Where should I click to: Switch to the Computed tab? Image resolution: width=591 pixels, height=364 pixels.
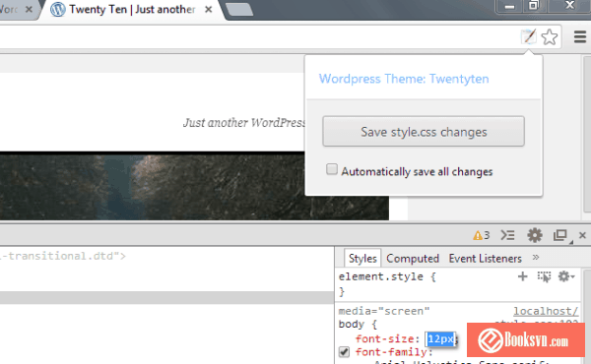tap(413, 258)
